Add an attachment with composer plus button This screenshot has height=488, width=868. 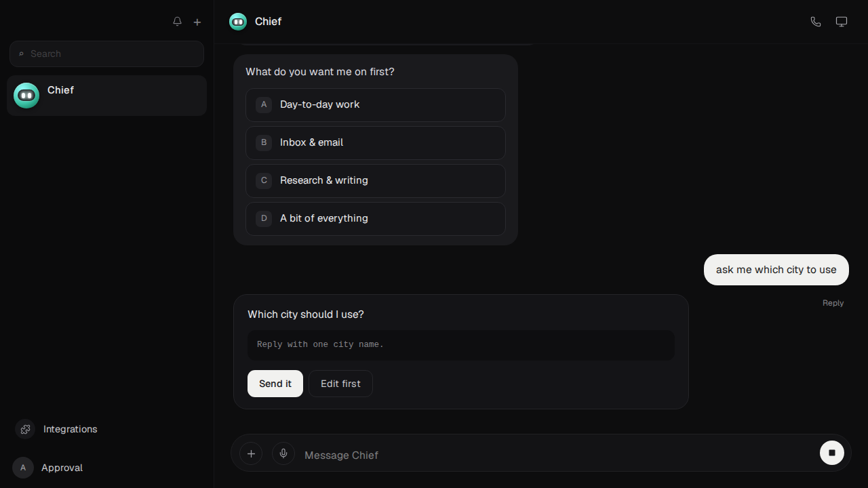pos(251,453)
